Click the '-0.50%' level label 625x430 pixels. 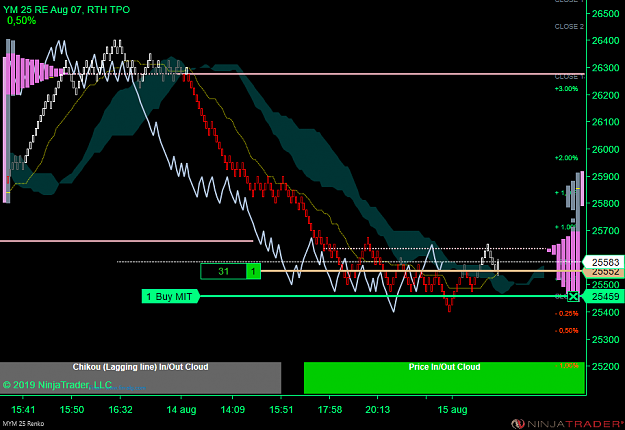point(566,331)
